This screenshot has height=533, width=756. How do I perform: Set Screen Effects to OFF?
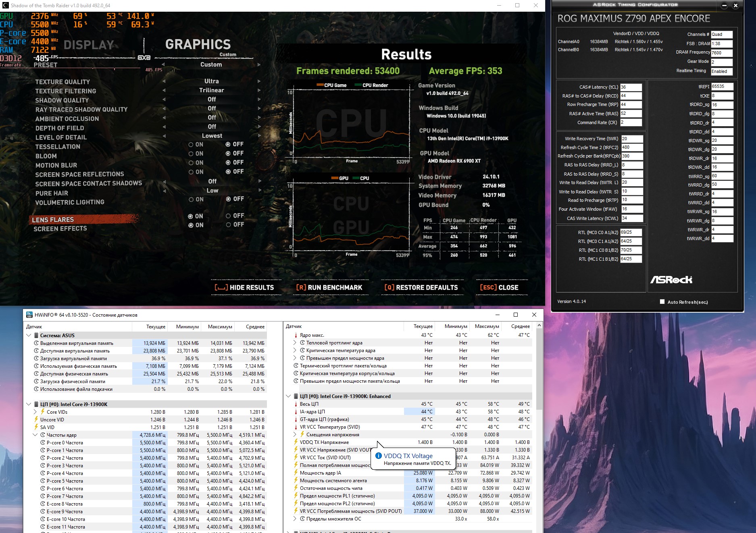(x=228, y=225)
